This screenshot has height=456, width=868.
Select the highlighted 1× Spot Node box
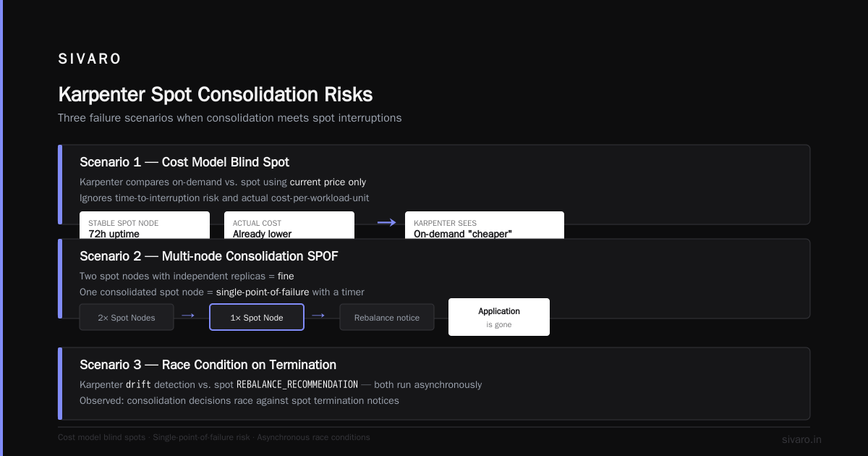pos(257,317)
